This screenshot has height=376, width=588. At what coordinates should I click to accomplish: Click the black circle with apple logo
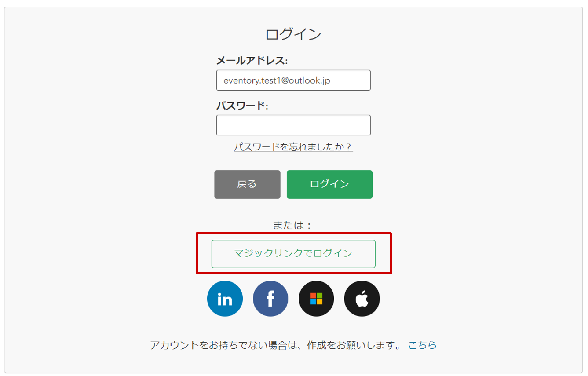(x=362, y=299)
